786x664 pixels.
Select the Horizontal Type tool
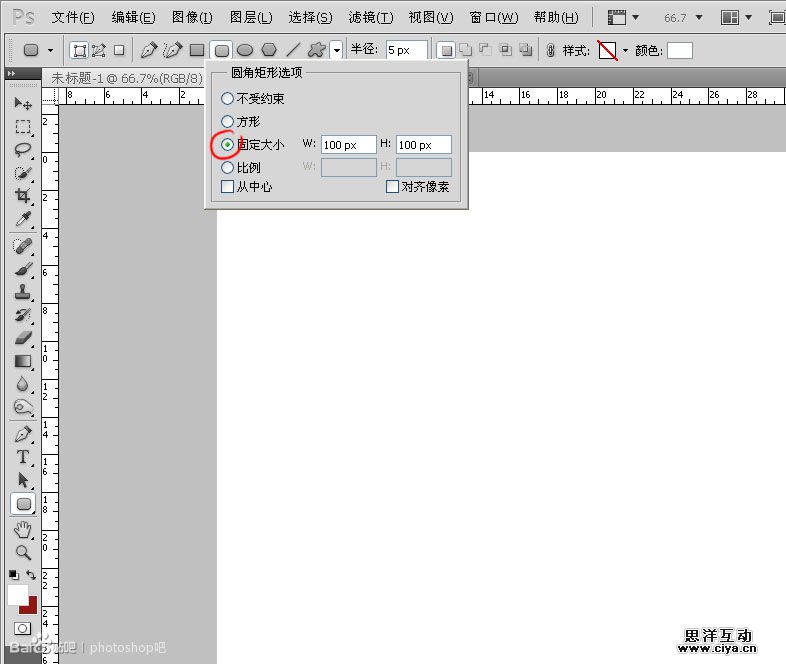[x=23, y=457]
